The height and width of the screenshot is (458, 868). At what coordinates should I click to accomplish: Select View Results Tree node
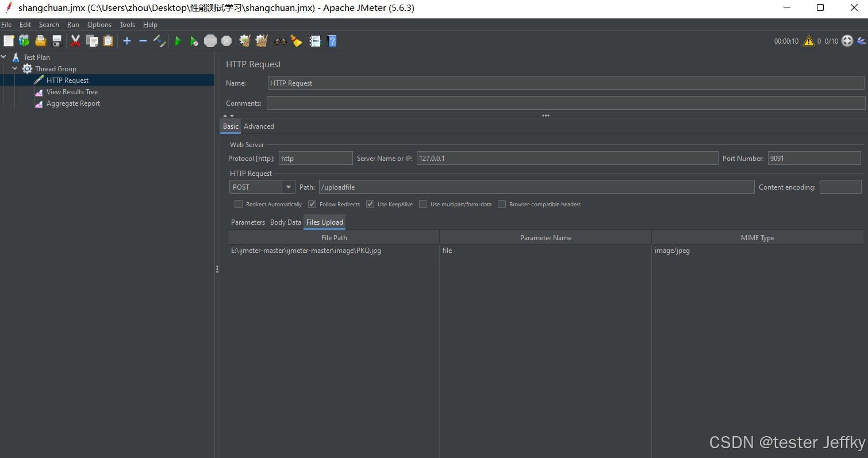point(72,91)
